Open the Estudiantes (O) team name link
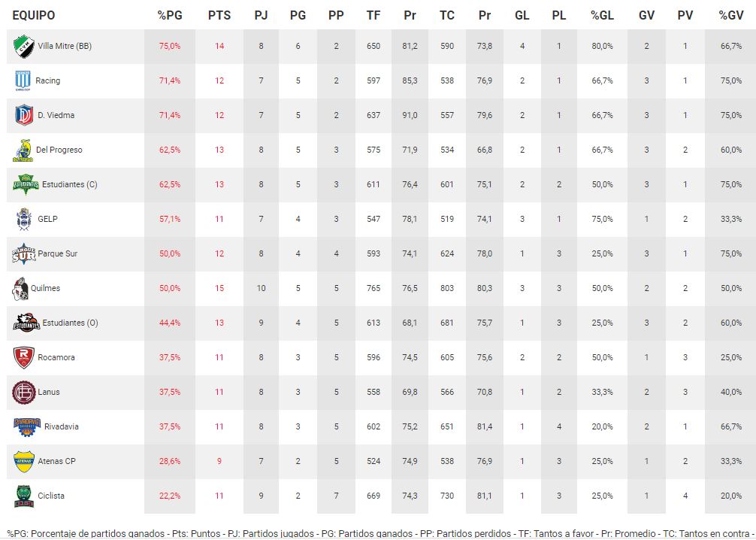Image resolution: width=756 pixels, height=540 pixels. click(70, 323)
